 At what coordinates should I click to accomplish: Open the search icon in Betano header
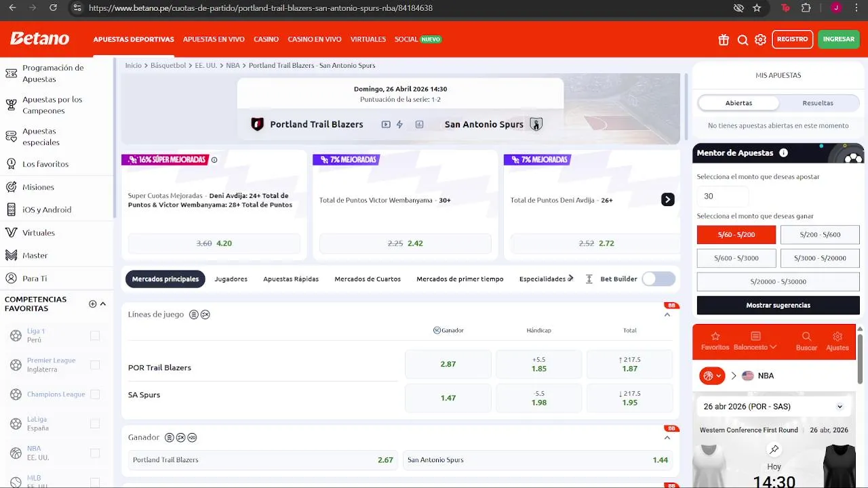pyautogui.click(x=743, y=40)
